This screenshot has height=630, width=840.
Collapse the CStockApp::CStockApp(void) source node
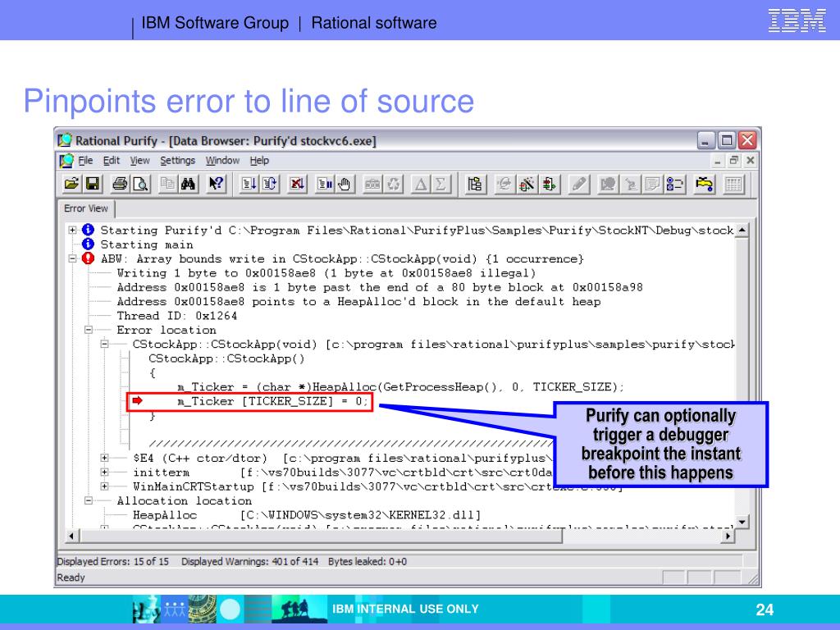point(104,344)
